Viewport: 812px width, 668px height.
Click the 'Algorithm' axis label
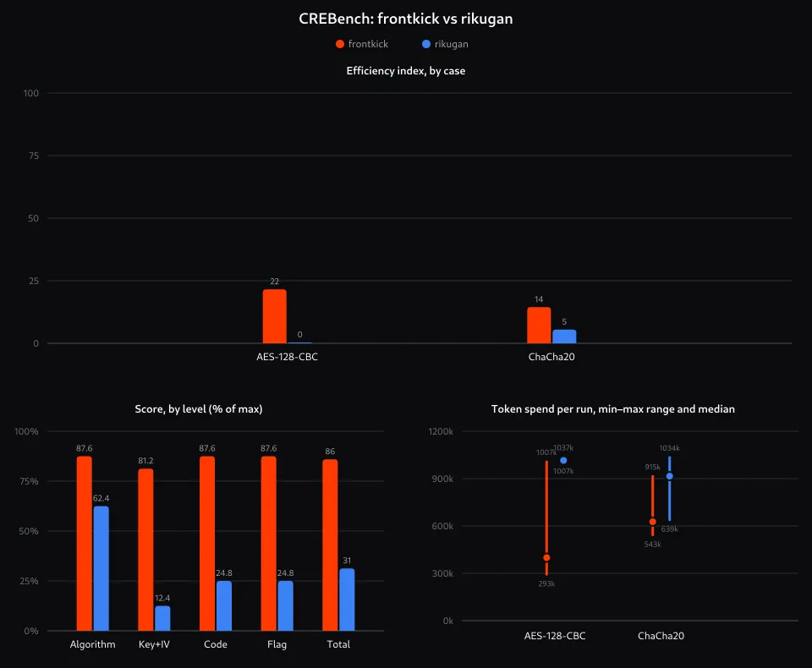pos(93,644)
